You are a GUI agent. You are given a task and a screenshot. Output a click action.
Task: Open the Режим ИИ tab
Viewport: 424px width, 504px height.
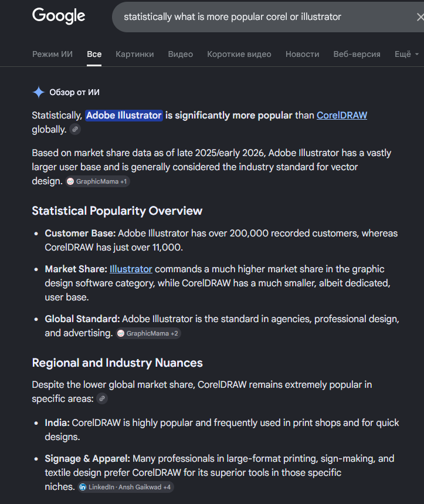point(52,54)
